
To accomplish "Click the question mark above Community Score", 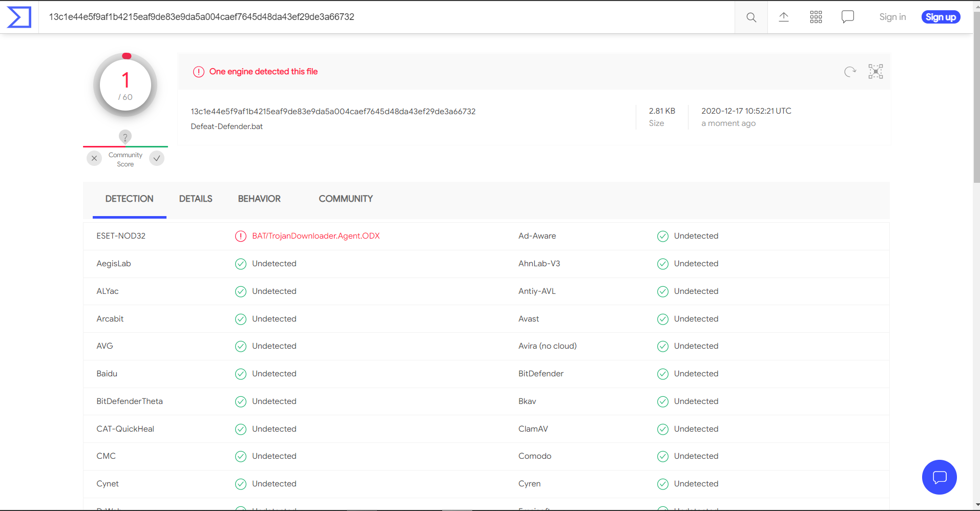I will pos(124,137).
